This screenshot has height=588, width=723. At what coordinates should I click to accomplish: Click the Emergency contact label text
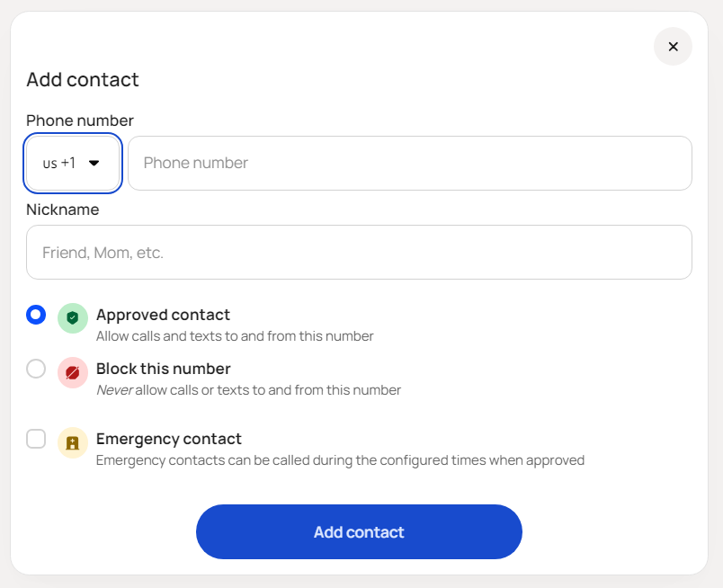tap(169, 439)
